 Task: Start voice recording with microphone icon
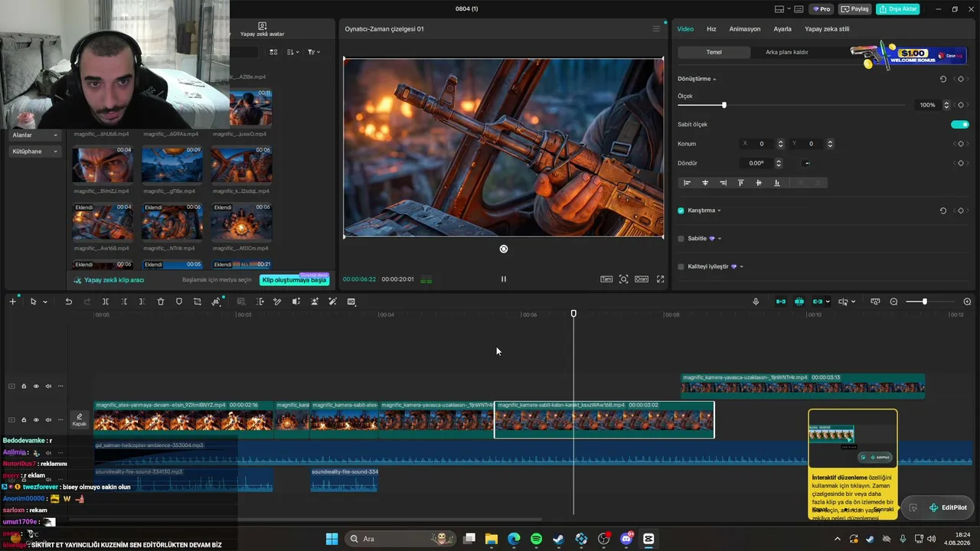(756, 302)
